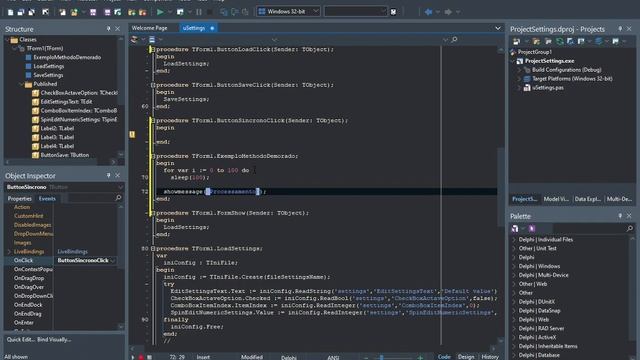
Task: Click the zoom out minus button in status bar
Action: coord(366,357)
